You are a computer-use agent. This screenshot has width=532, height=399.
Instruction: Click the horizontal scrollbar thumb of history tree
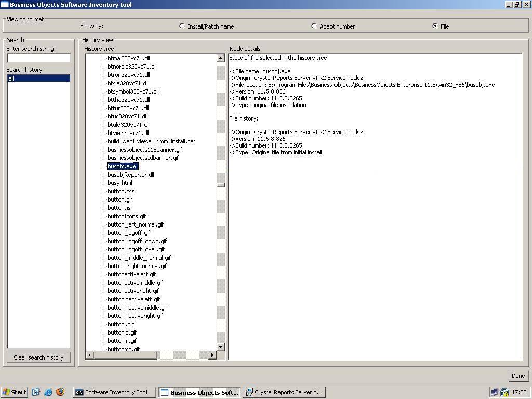pyautogui.click(x=126, y=355)
